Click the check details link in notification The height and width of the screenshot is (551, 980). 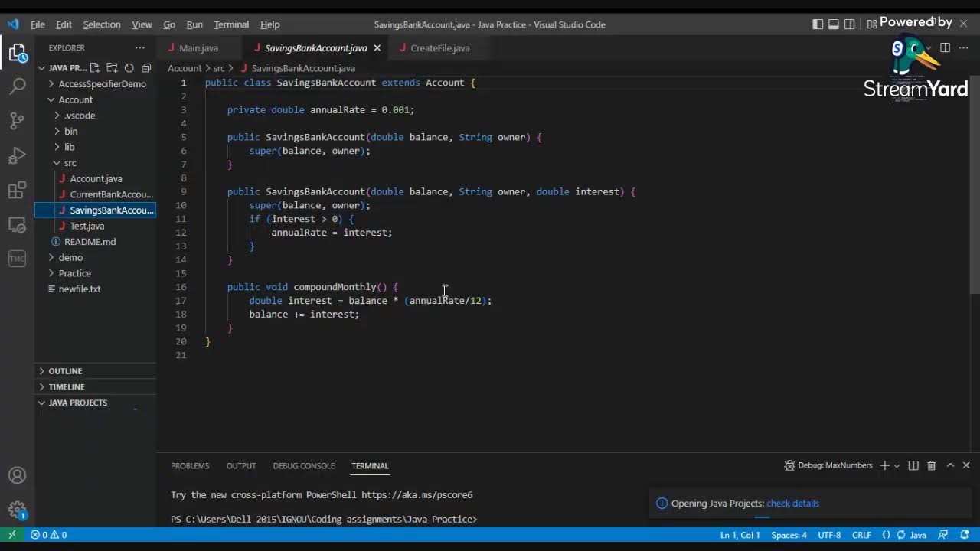coord(792,504)
